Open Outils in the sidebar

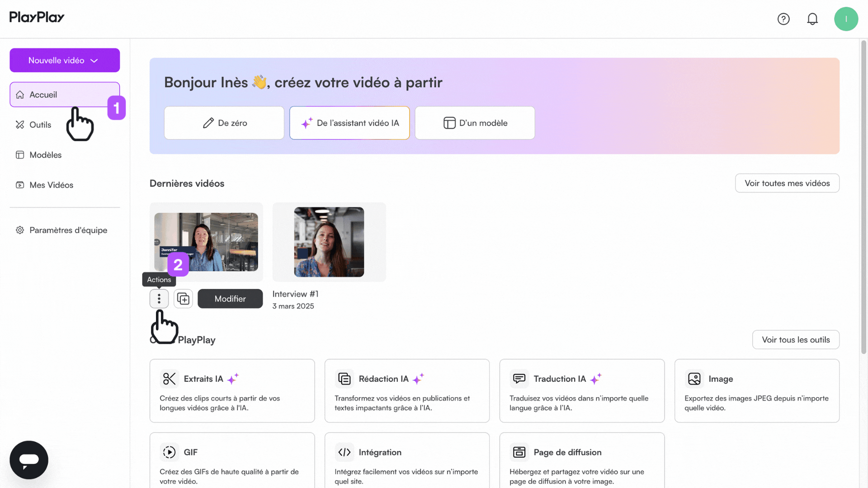(40, 125)
